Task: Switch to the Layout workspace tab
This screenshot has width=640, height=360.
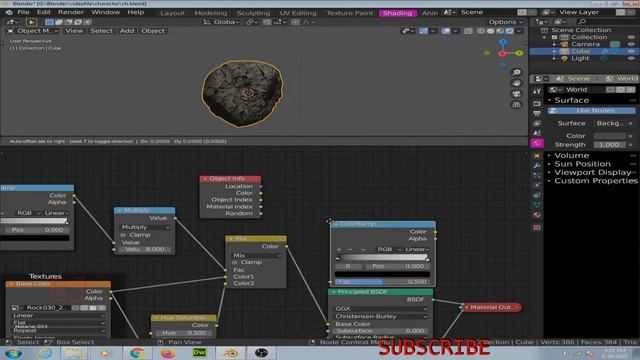Action: click(172, 13)
